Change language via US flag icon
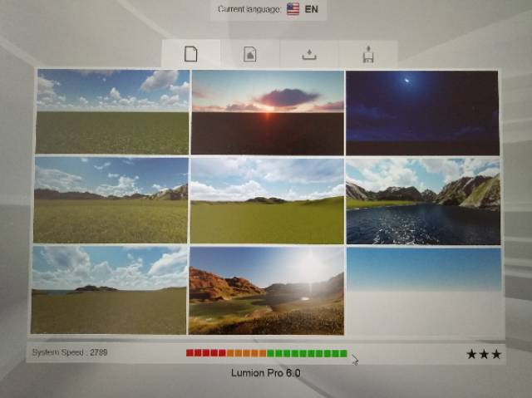532x398 pixels. tap(293, 9)
